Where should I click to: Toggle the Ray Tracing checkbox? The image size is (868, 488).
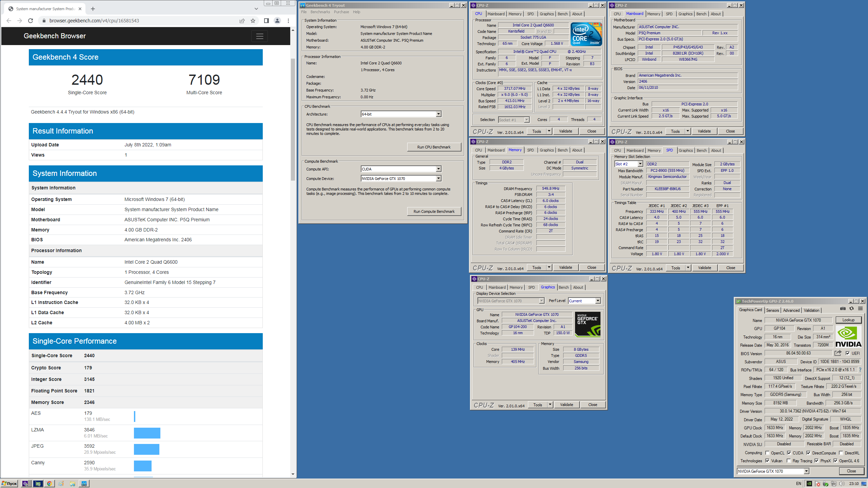point(789,461)
